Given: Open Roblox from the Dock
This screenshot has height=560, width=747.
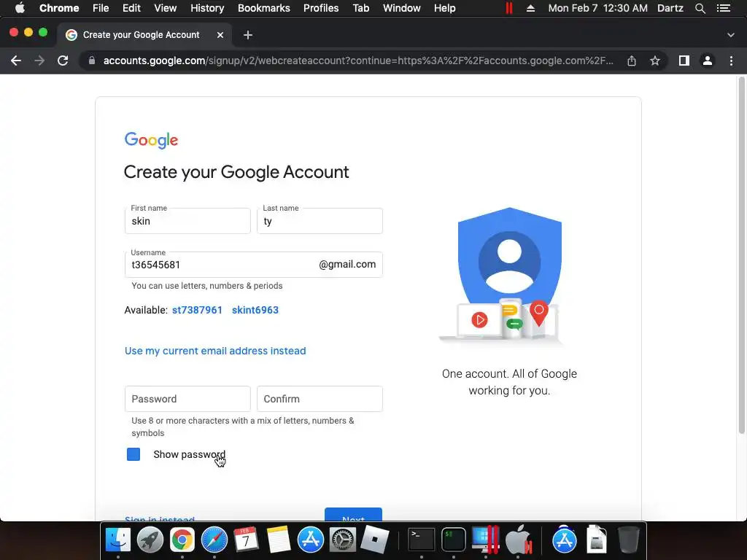Looking at the screenshot, I should (374, 540).
